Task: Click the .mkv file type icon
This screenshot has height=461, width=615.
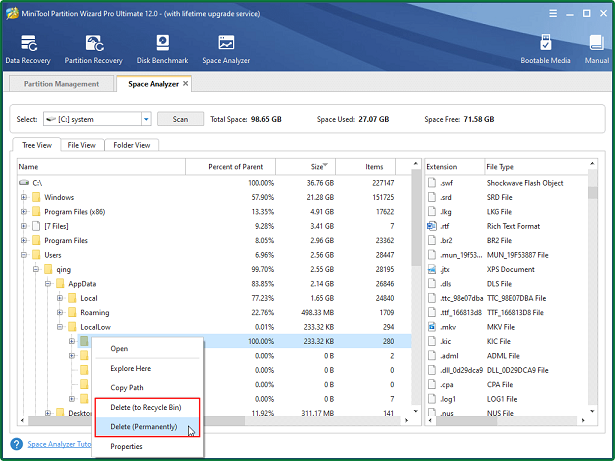Action: pos(432,327)
